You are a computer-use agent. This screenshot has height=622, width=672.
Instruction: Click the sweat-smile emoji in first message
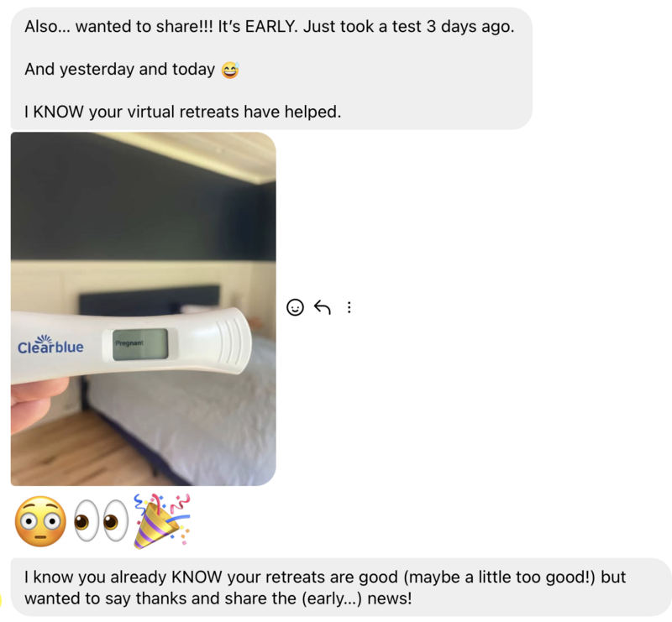[230, 70]
